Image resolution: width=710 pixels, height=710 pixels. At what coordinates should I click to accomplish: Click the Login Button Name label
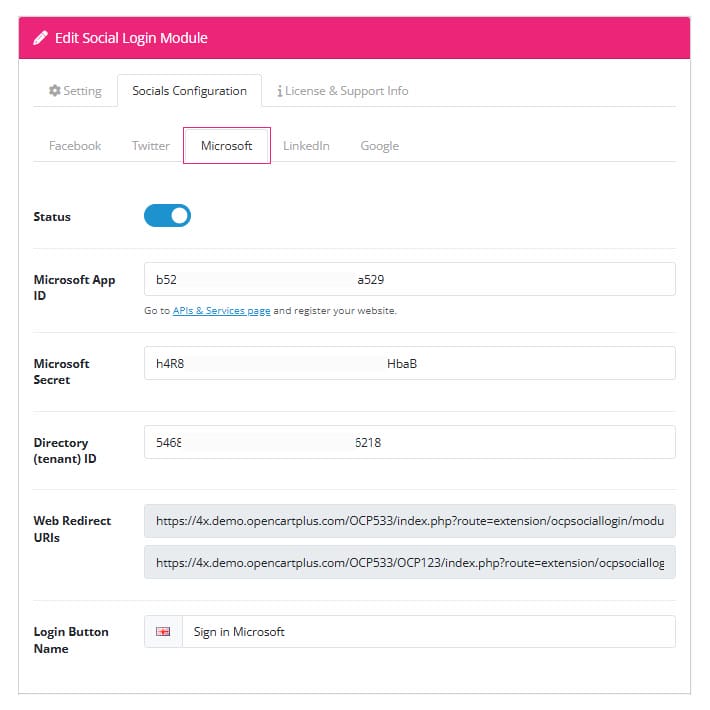[71, 640]
